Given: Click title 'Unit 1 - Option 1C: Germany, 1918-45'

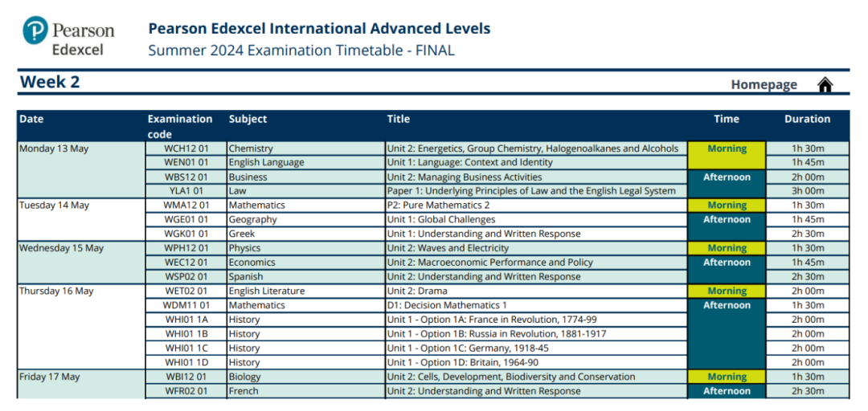Looking at the screenshot, I should click(x=468, y=348).
